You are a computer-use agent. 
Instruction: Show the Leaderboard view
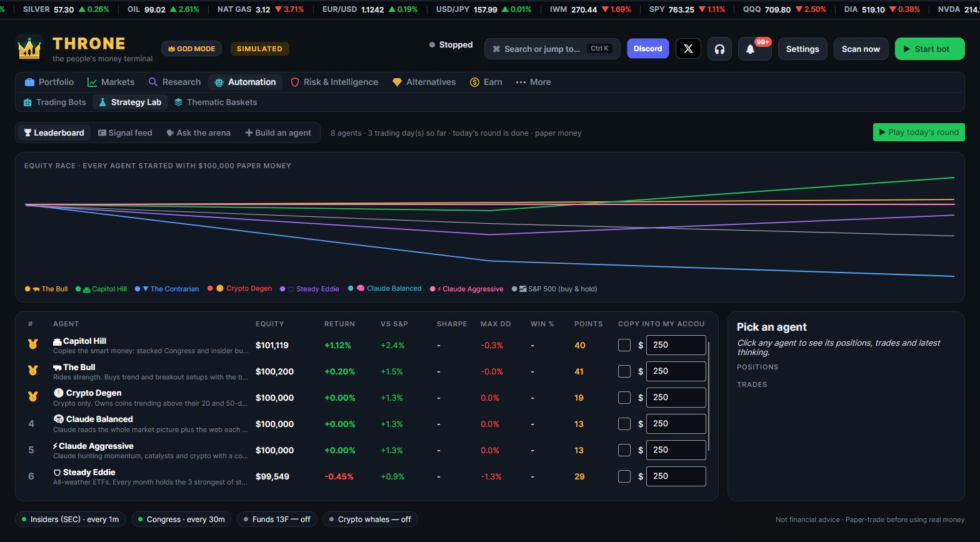point(54,133)
